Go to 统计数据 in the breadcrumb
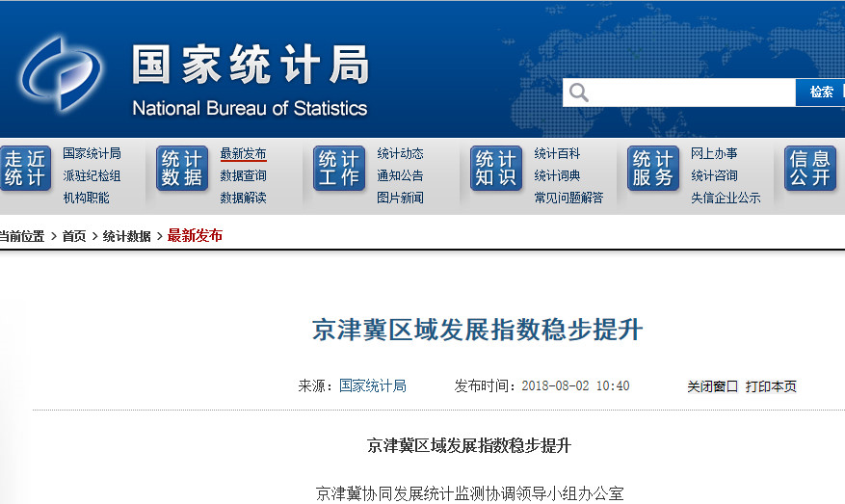Viewport: 845px width, 504px height. [126, 236]
